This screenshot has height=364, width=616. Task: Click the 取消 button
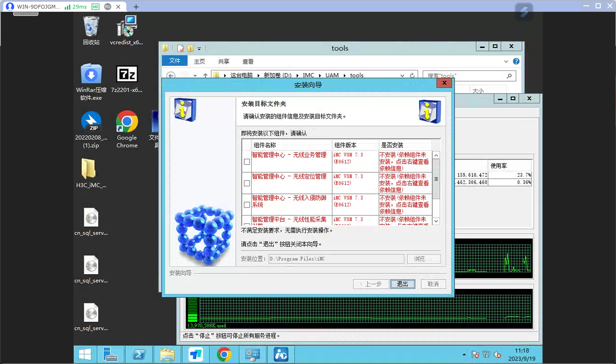click(433, 284)
